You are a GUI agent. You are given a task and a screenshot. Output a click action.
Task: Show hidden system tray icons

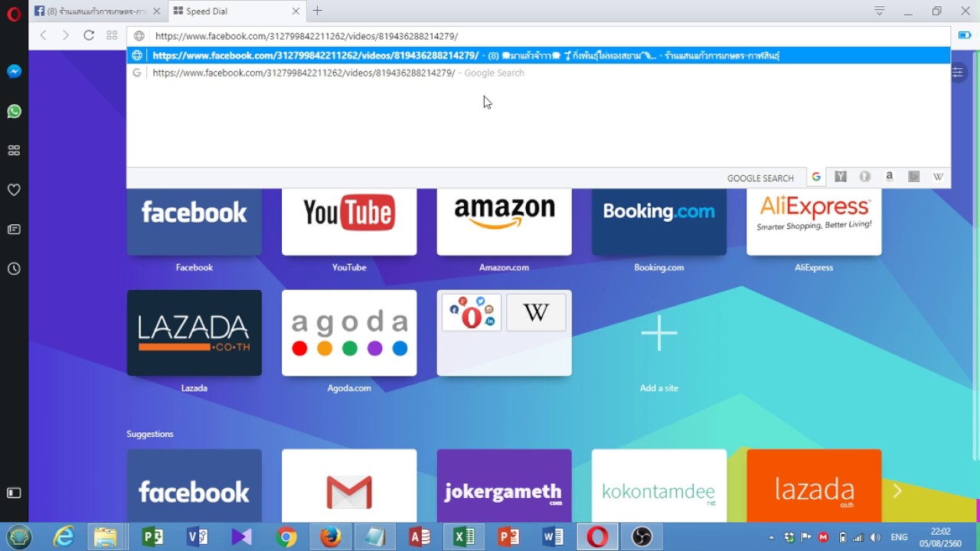[x=771, y=537]
